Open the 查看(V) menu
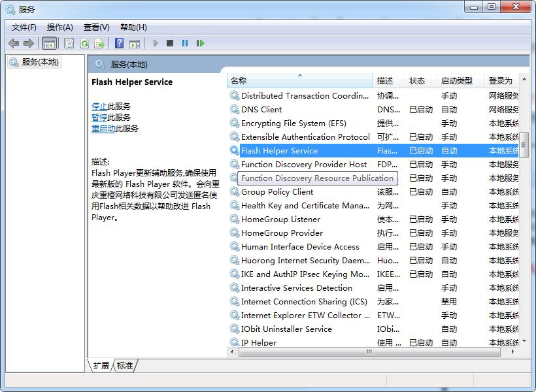Image resolution: width=536 pixels, height=392 pixels. tap(96, 27)
